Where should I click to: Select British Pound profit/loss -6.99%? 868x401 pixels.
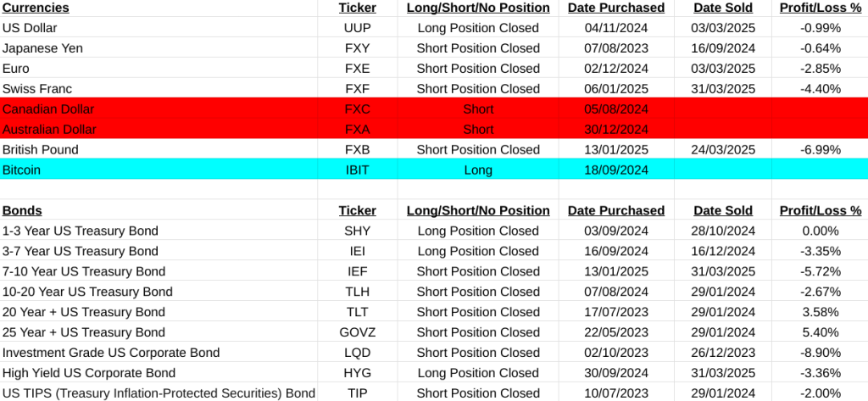820,150
